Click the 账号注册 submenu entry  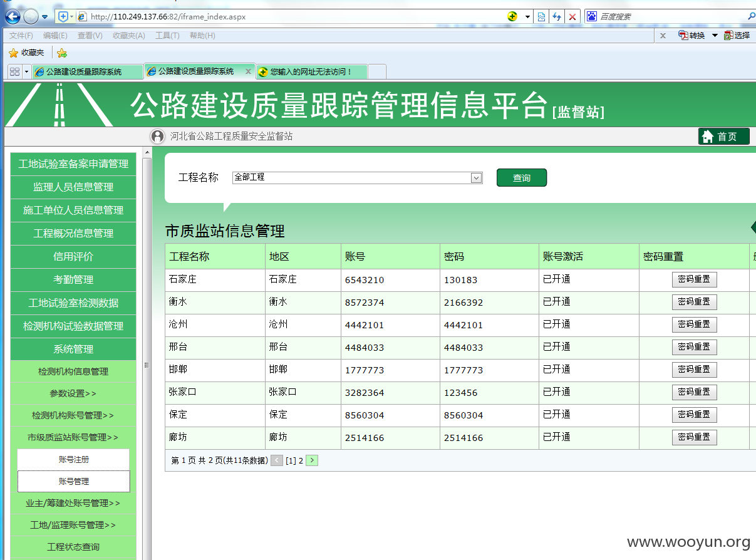74,459
